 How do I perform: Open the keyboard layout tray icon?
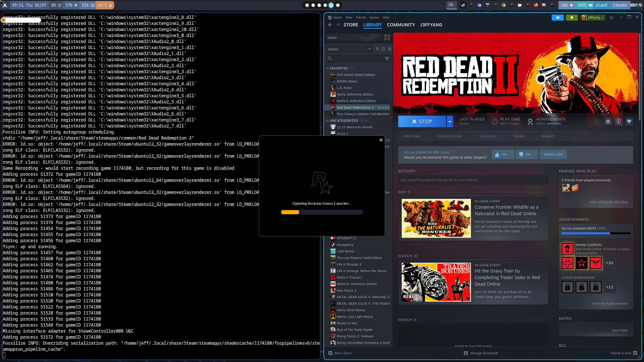[x=632, y=5]
